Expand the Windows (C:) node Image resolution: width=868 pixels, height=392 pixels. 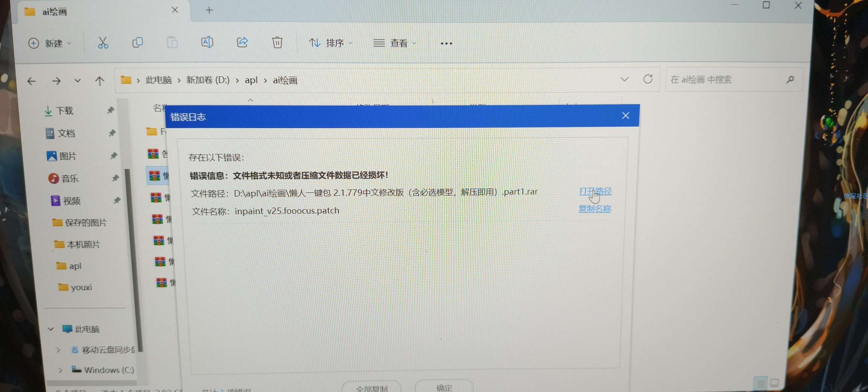tap(60, 370)
